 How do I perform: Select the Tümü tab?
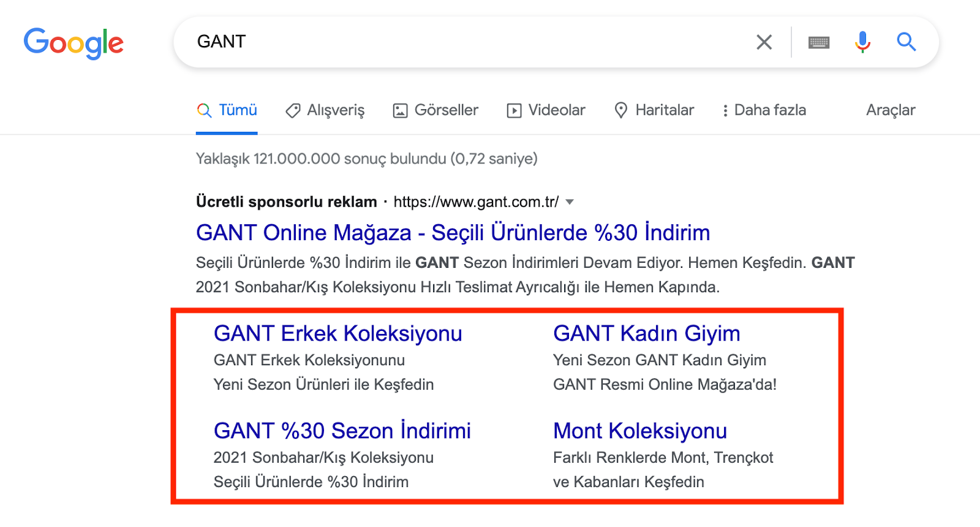click(x=227, y=110)
